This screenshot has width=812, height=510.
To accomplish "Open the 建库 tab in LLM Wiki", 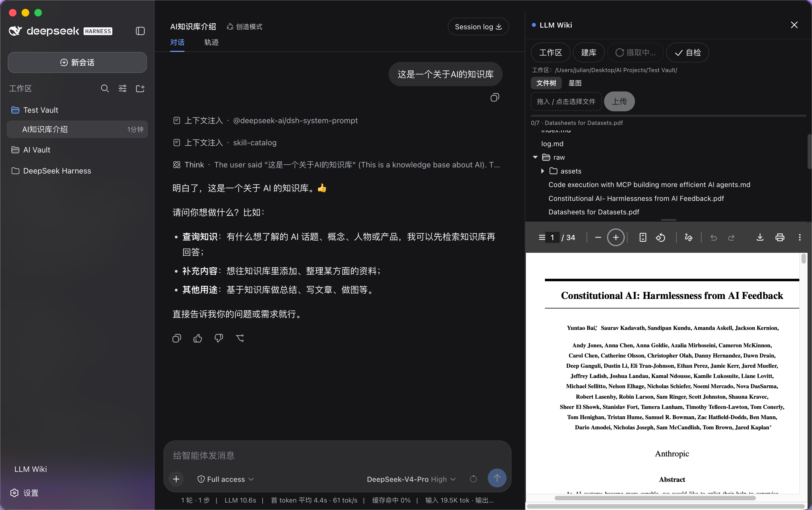I will pos(589,52).
